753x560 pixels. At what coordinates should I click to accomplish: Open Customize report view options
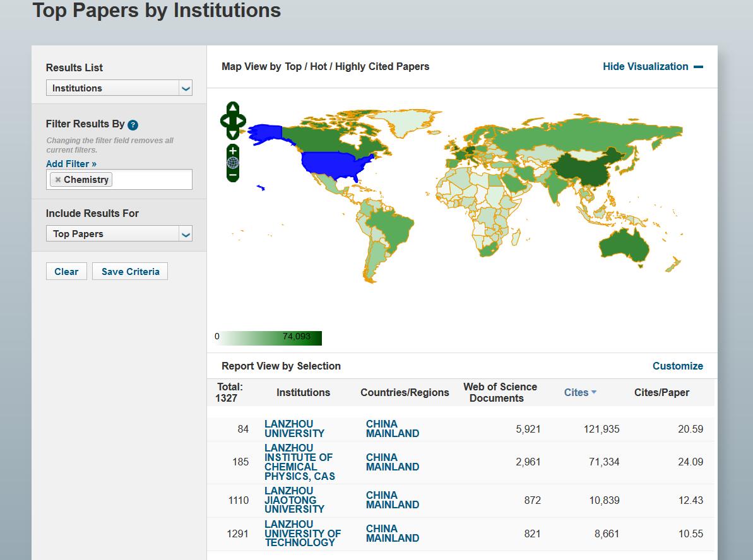677,366
